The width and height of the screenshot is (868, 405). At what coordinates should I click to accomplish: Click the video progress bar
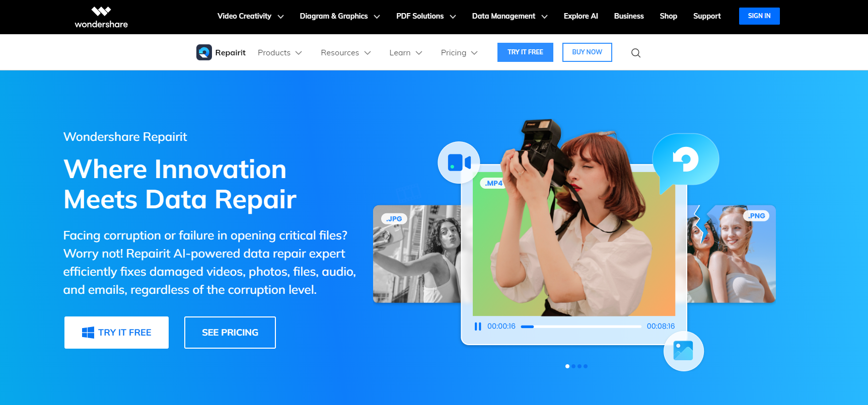pos(581,327)
